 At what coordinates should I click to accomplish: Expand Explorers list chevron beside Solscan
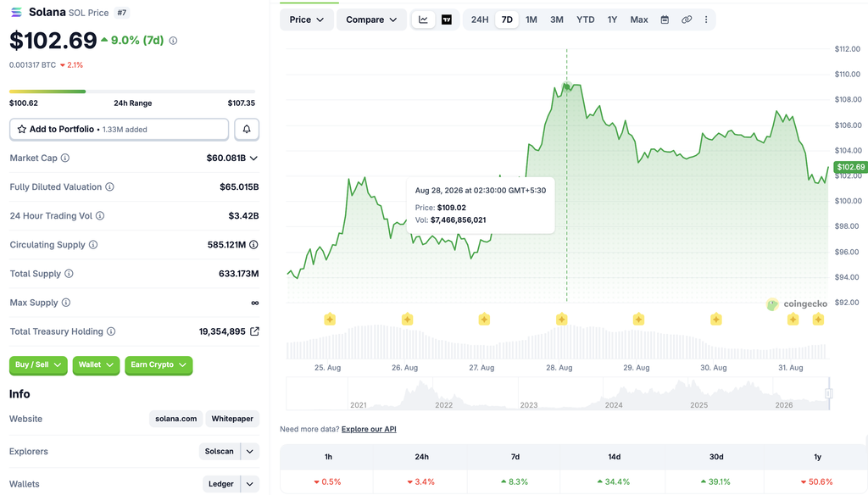coord(250,451)
